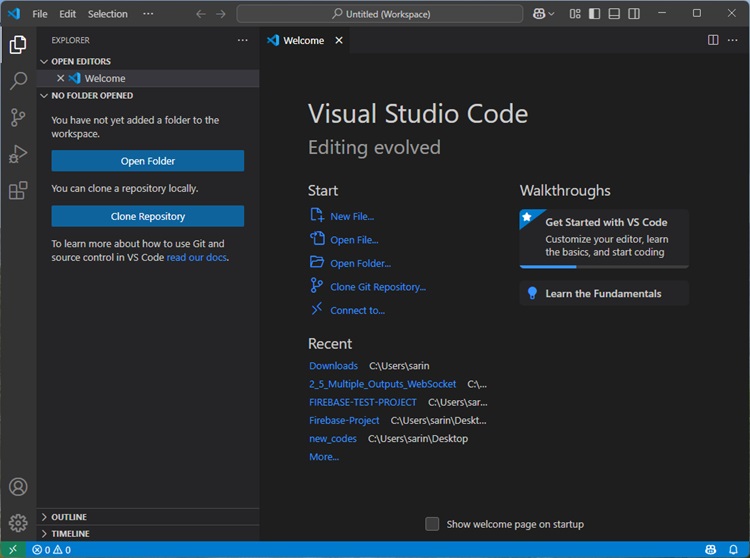Click the Open Folder icon under Start
750x558 pixels.
317,262
